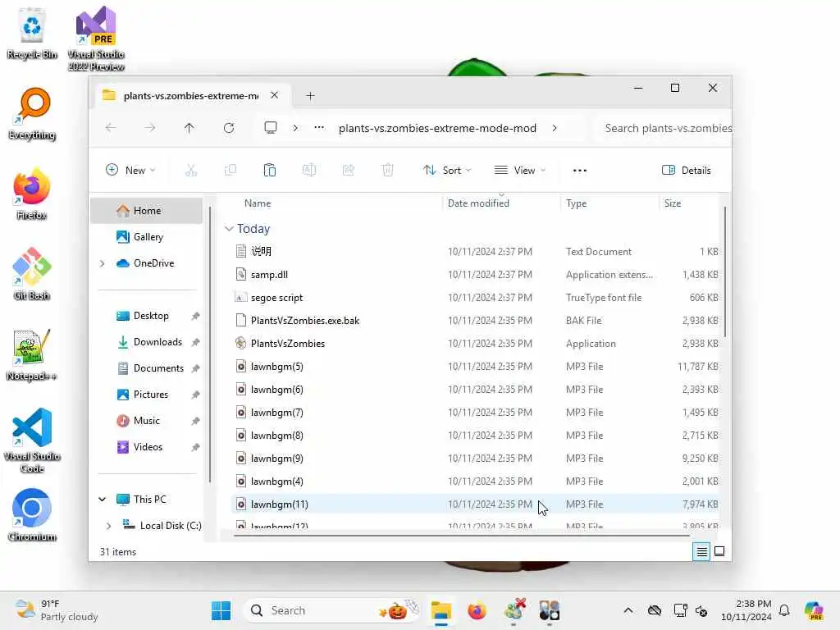The width and height of the screenshot is (840, 630).
Task: Click Firefox icon in taskbar
Action: (x=477, y=610)
